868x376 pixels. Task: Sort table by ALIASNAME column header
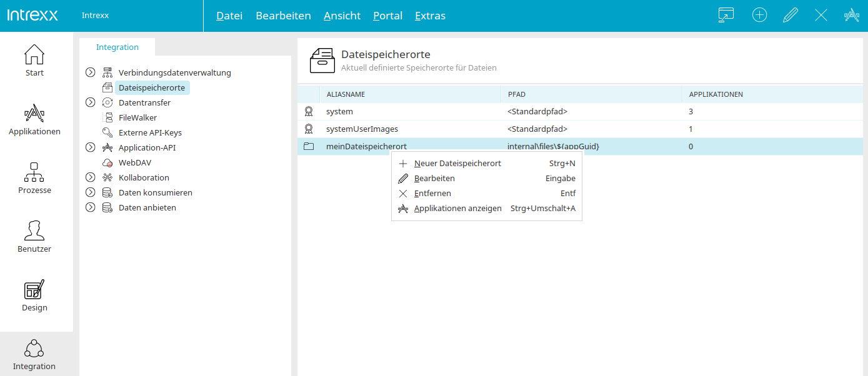click(x=346, y=94)
